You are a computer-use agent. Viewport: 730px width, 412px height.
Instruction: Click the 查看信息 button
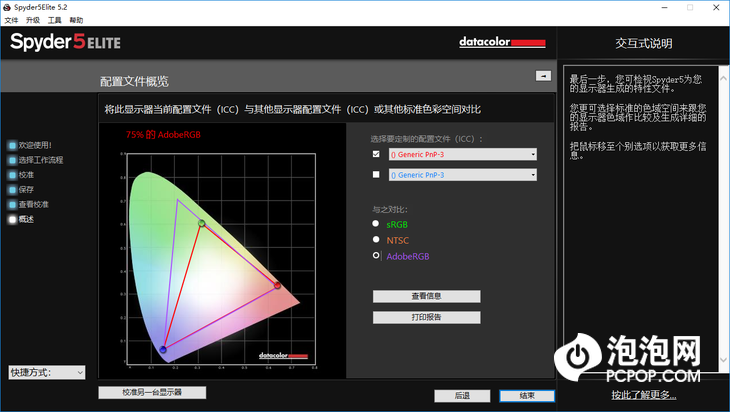(426, 296)
